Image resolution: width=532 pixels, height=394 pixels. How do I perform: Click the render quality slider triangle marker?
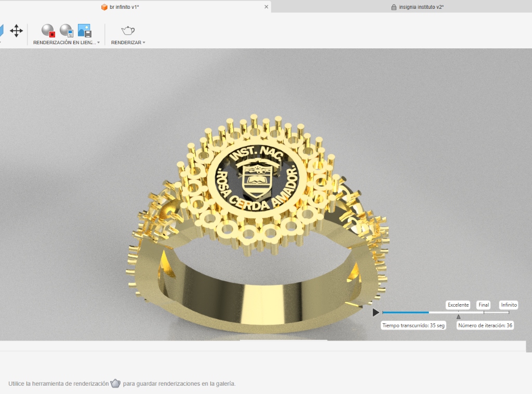click(458, 317)
